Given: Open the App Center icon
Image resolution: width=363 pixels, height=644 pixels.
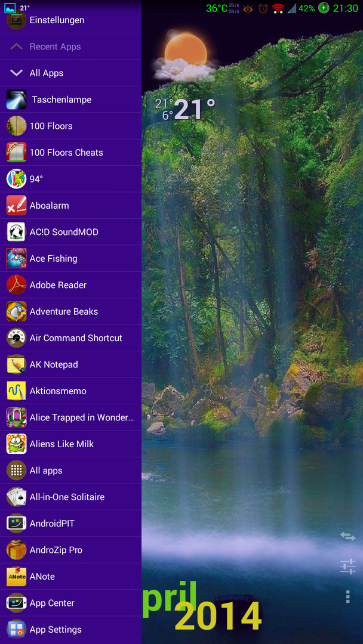Looking at the screenshot, I should (17, 602).
